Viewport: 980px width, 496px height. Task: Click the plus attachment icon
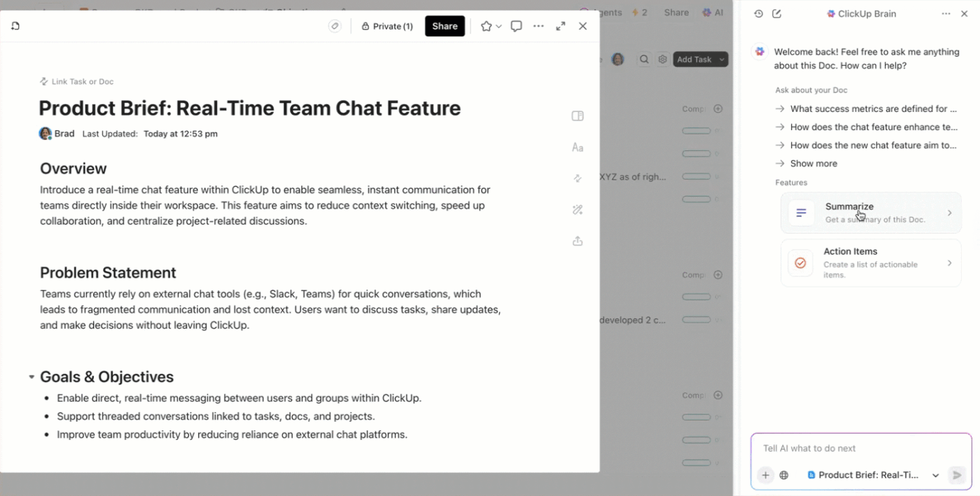coord(765,475)
